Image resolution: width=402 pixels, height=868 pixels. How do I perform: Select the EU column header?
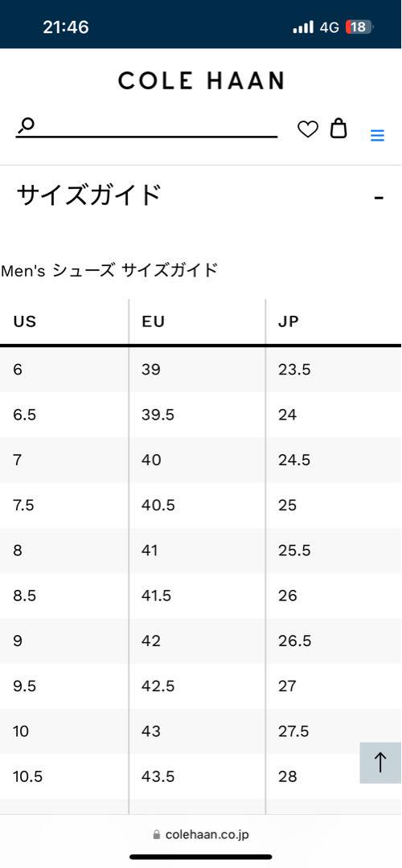click(154, 321)
